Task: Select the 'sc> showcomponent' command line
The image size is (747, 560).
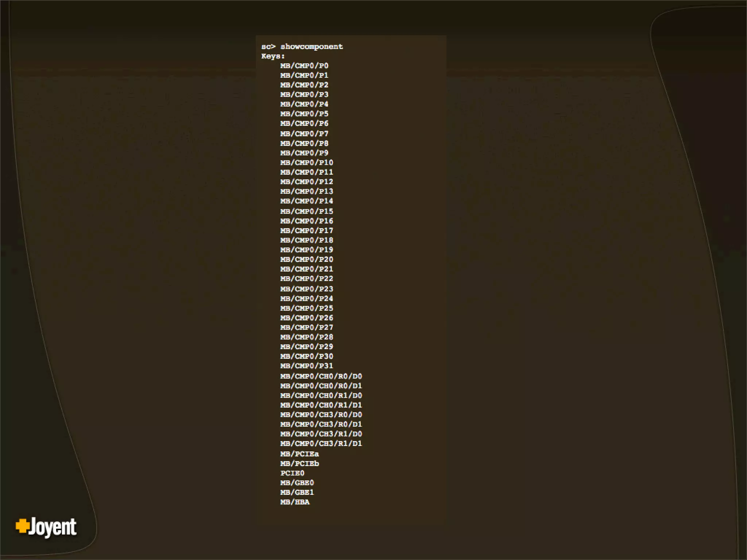Action: click(x=302, y=47)
